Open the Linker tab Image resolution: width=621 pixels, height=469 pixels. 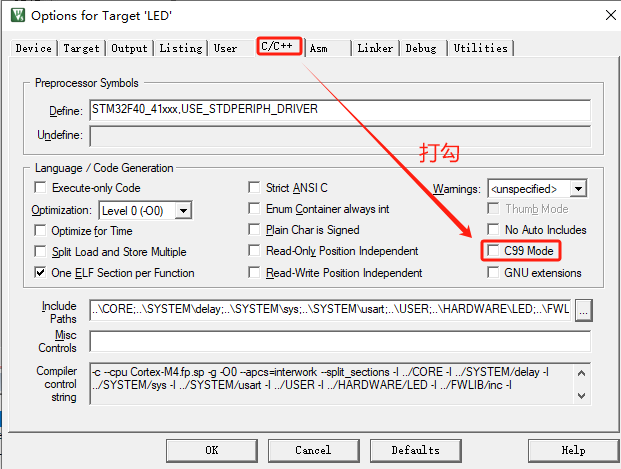[375, 48]
